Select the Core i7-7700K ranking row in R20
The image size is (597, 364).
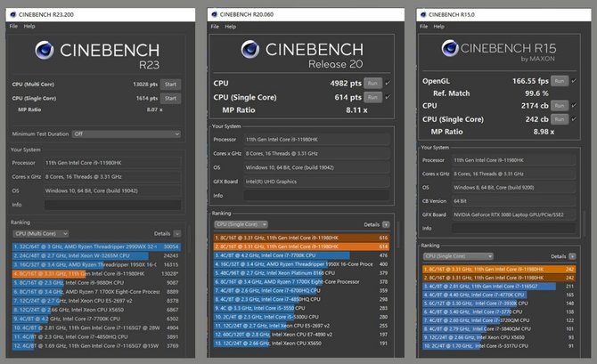pos(301,255)
